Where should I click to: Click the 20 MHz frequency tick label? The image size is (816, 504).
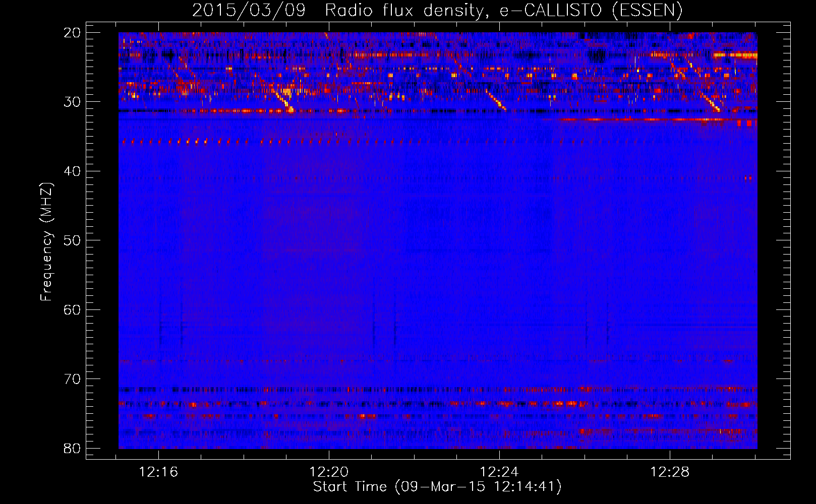pos(72,33)
